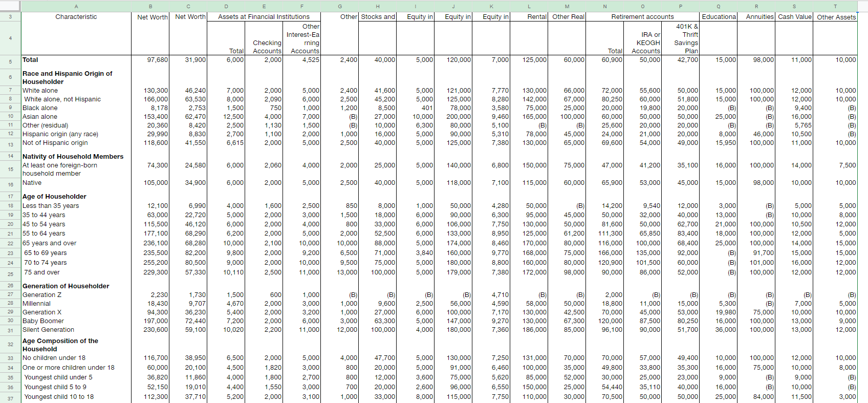Select the 'Generation Z' row label
The height and width of the screenshot is (403, 868).
click(76, 295)
